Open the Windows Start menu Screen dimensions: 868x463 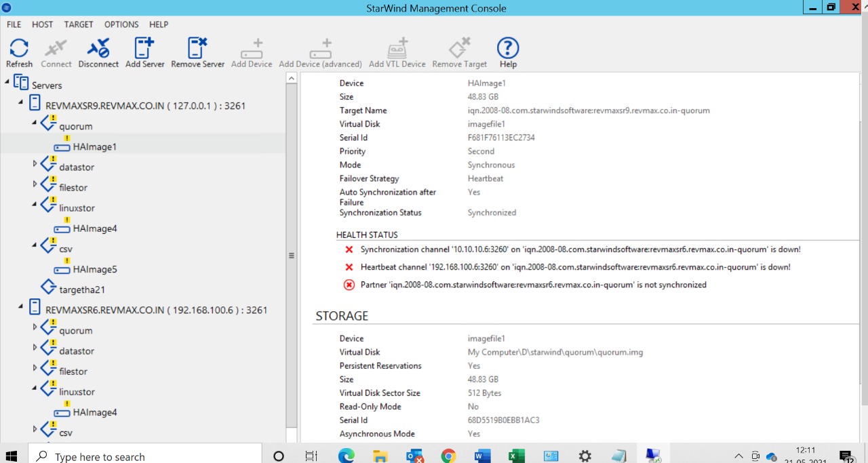pos(12,456)
